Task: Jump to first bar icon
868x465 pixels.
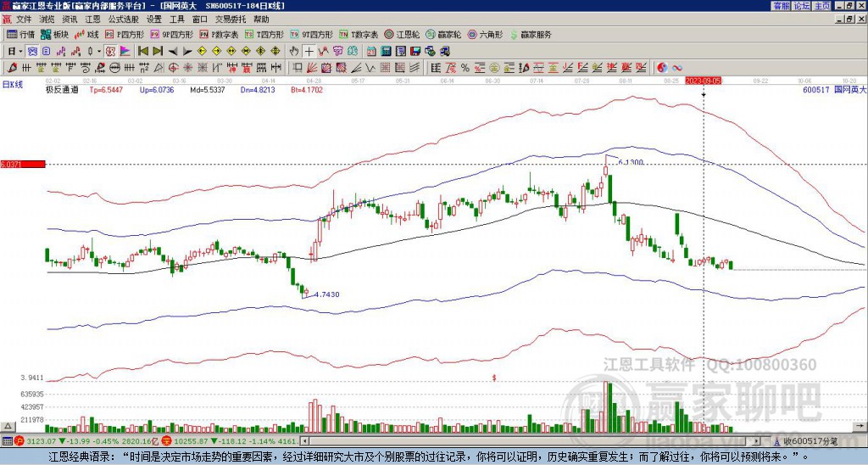Action: pyautogui.click(x=142, y=51)
